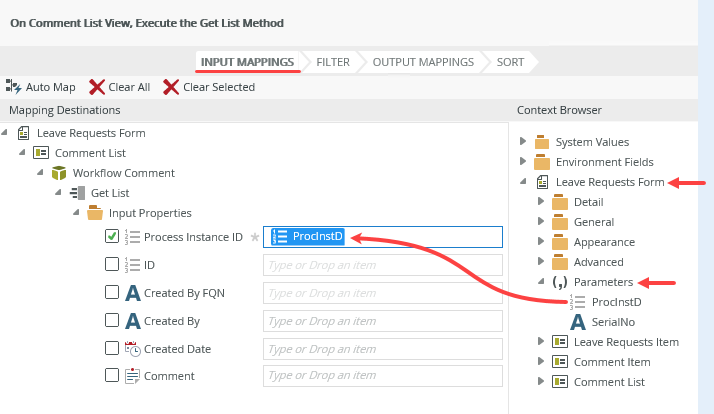Open the OUTPUT MAPPINGS tab
The width and height of the screenshot is (714, 414).
click(423, 62)
